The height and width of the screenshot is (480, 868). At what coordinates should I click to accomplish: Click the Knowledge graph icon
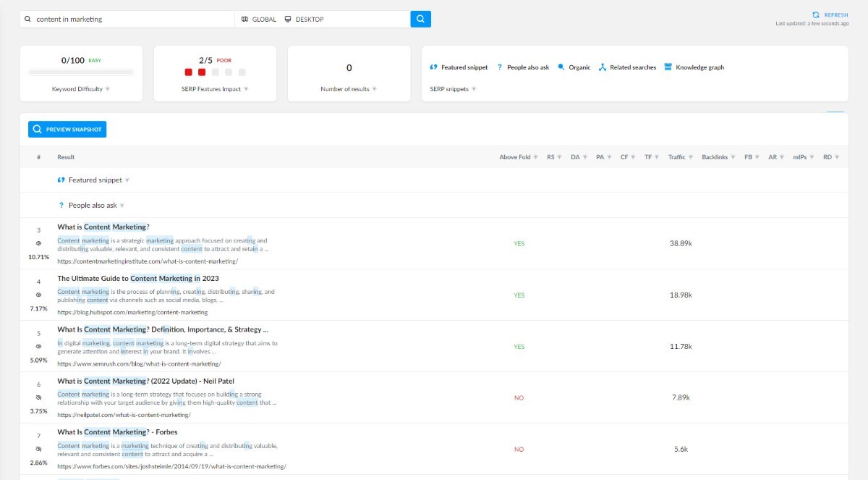point(668,67)
